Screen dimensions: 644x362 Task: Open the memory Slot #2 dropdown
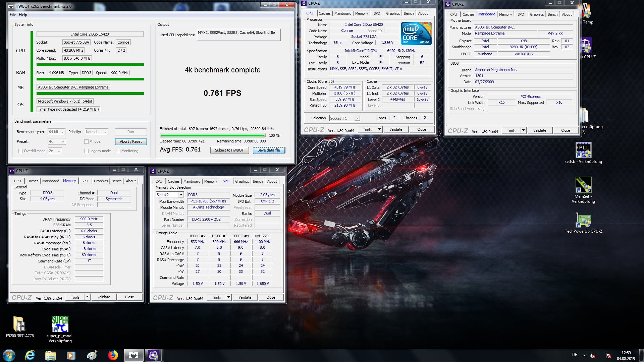pyautogui.click(x=170, y=195)
